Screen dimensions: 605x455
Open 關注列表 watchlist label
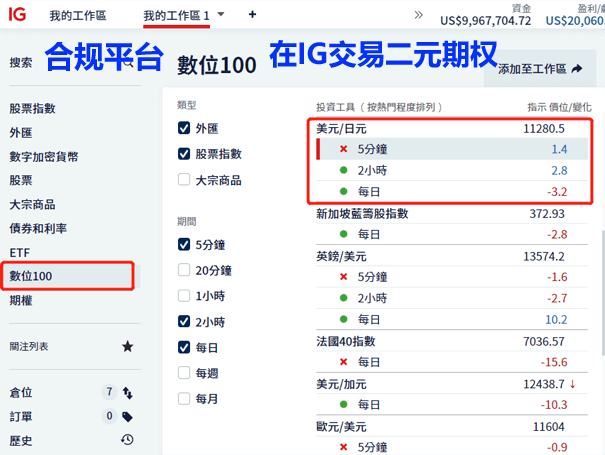point(29,347)
